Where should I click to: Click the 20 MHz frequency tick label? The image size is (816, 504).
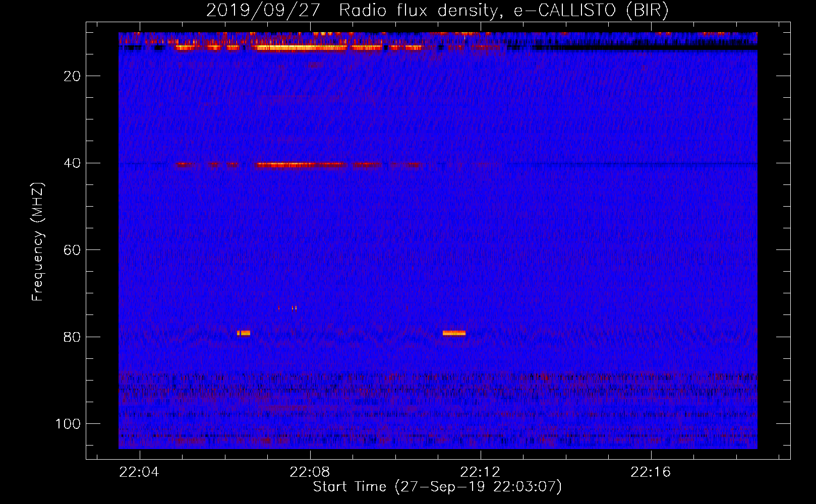click(73, 76)
